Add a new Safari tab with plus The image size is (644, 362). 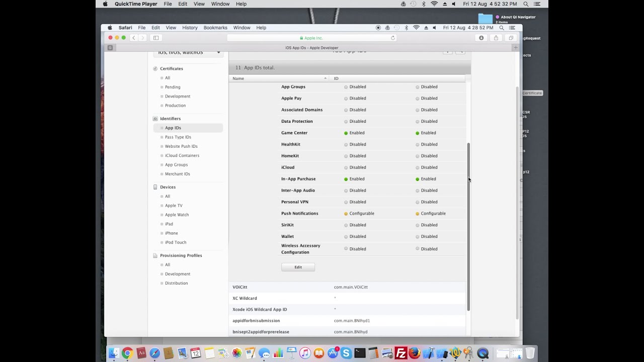click(515, 47)
